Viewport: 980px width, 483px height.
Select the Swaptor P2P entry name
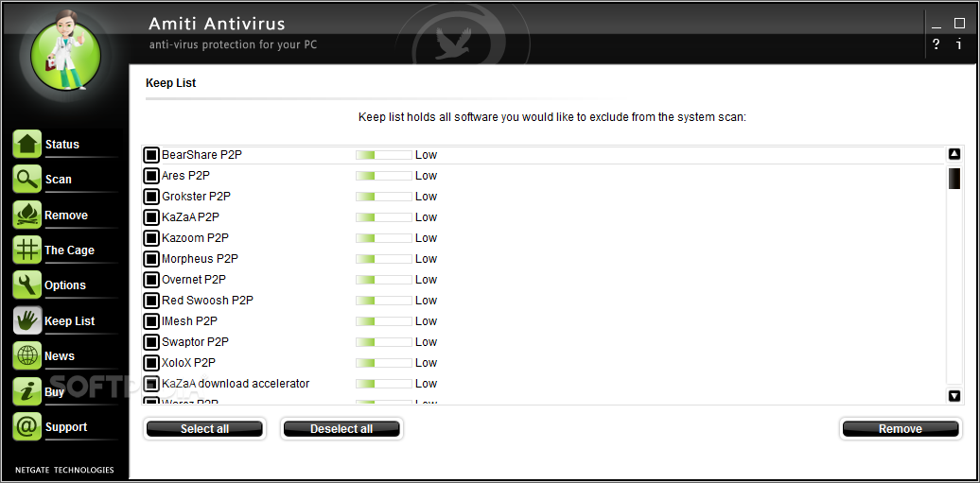(196, 342)
